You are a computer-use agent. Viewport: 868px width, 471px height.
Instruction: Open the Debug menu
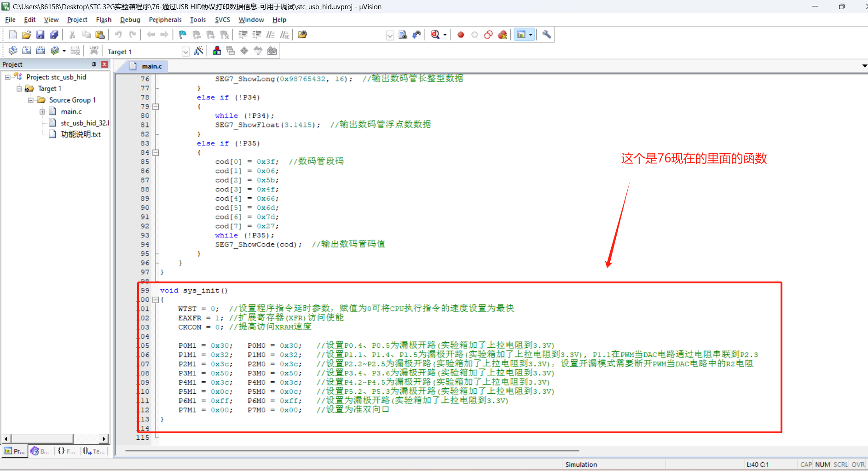pos(130,20)
